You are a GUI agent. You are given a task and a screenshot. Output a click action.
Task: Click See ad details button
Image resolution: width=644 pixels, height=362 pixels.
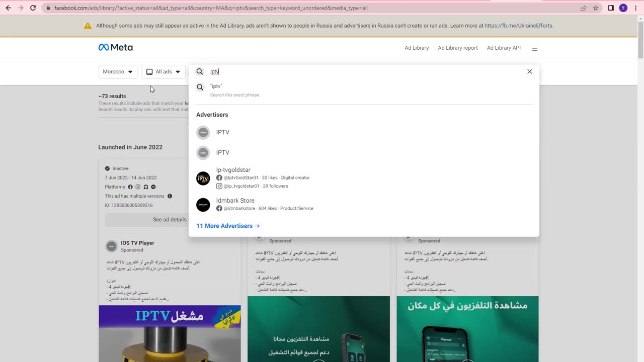pyautogui.click(x=170, y=220)
